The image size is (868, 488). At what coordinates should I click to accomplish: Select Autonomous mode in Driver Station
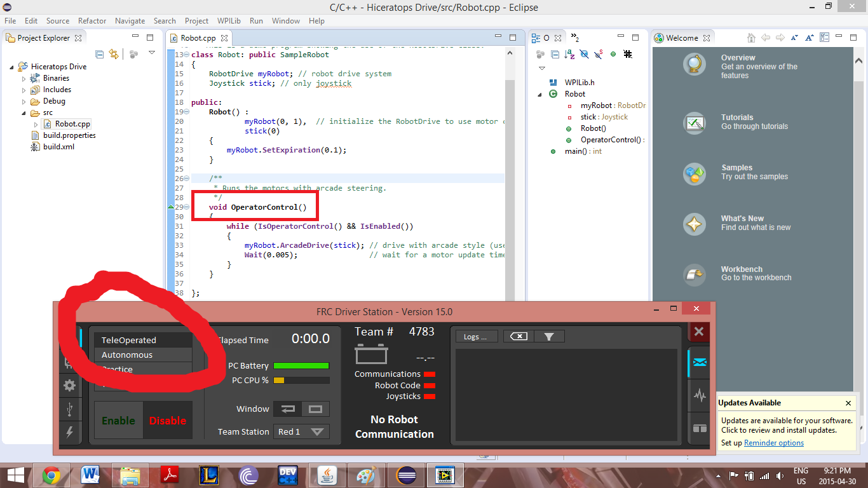click(143, 355)
